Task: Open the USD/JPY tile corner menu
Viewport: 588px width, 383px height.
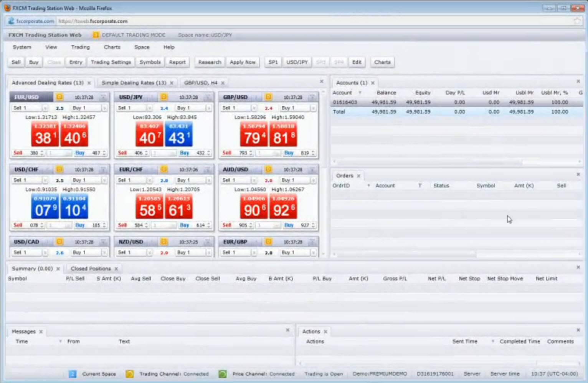Action: (x=208, y=97)
